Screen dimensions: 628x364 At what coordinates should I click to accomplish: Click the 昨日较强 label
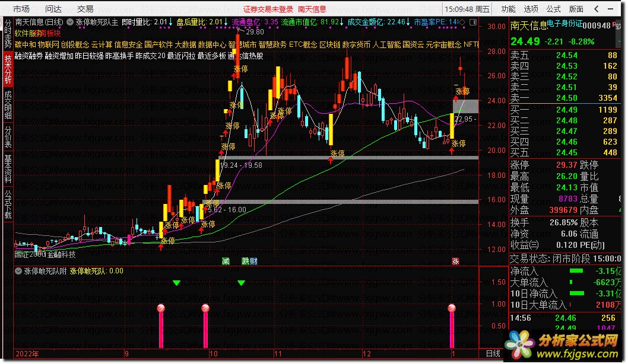(89, 56)
